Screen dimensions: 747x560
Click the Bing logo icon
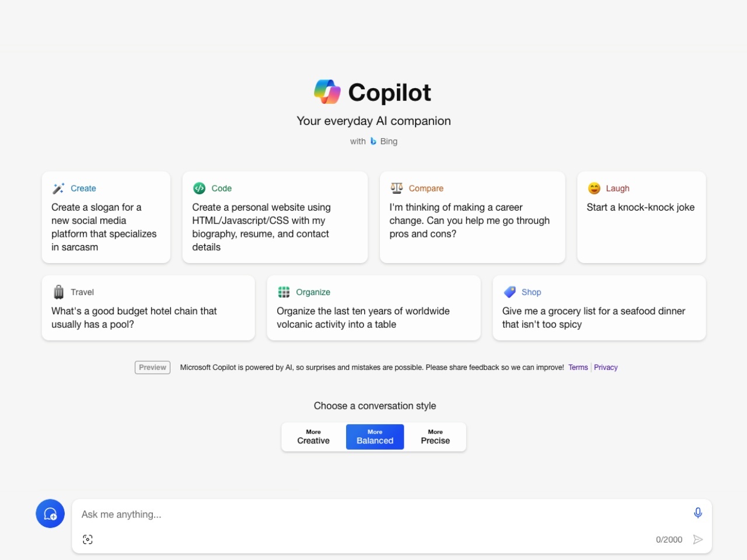373,141
